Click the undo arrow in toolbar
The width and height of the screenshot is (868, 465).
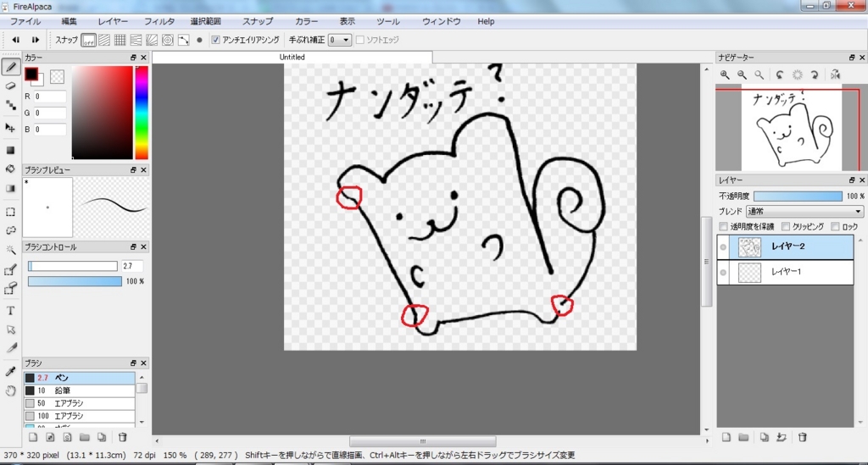click(16, 40)
